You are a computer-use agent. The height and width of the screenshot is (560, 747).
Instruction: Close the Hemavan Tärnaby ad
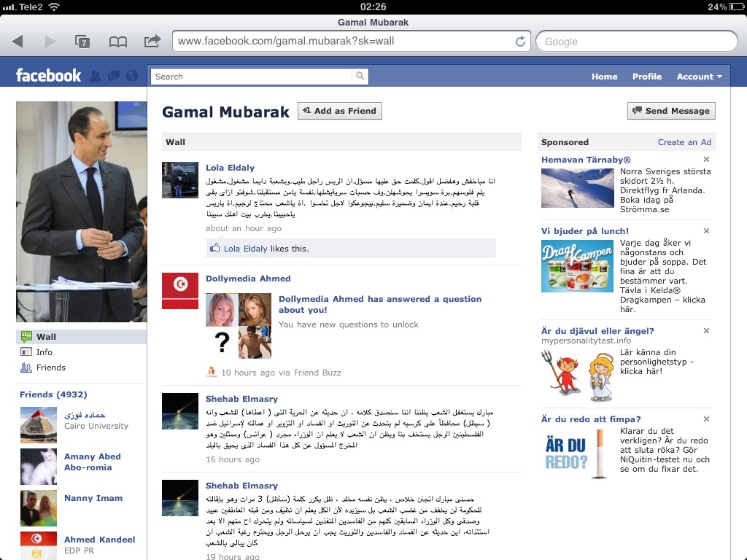706,160
